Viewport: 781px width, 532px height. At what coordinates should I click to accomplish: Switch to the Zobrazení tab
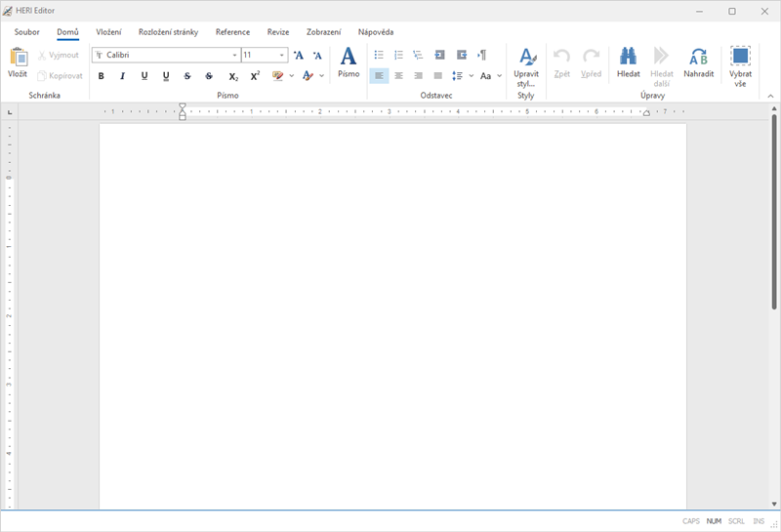point(324,32)
